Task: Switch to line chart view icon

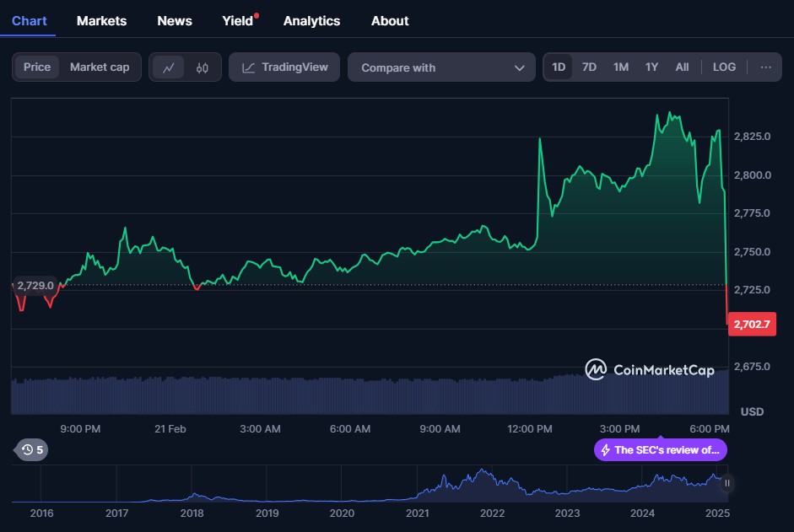Action: [169, 67]
